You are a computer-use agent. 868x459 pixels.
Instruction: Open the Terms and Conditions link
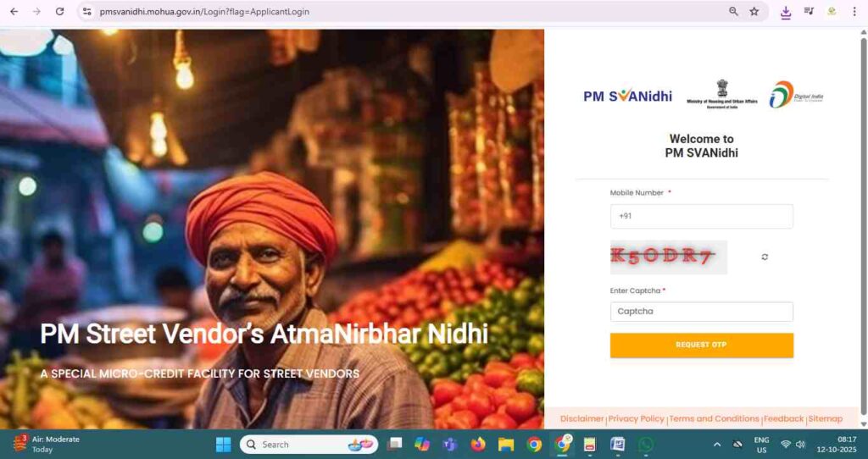point(714,418)
